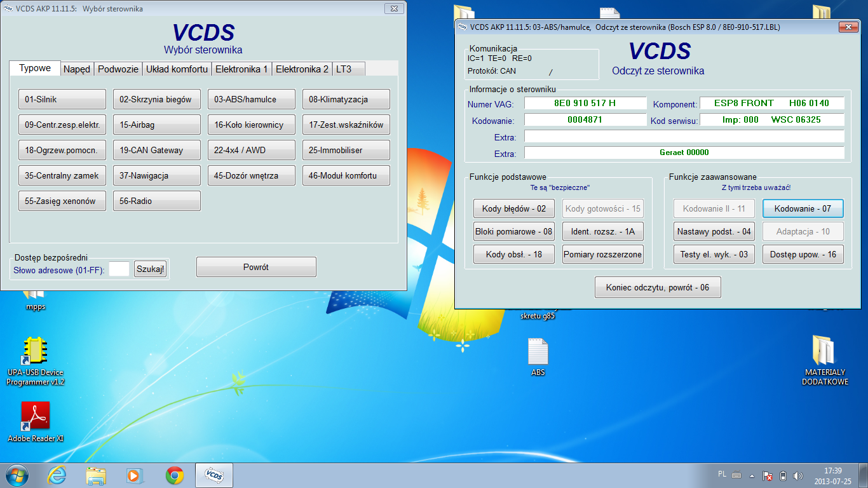The image size is (868, 488).
Task: Open the 25-Immobiliser module
Action: coord(346,150)
